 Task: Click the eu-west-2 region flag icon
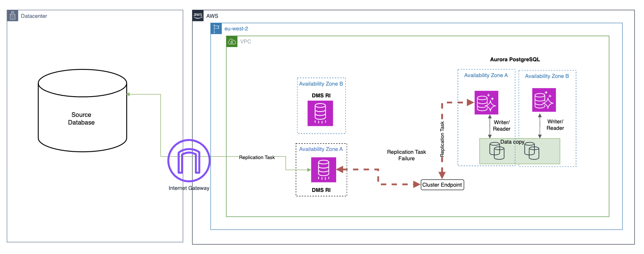point(216,28)
